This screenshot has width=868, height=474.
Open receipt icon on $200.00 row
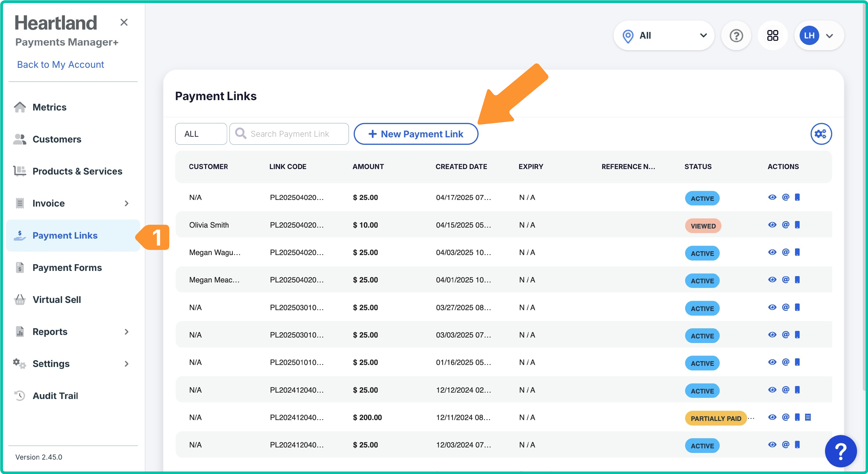[808, 417]
